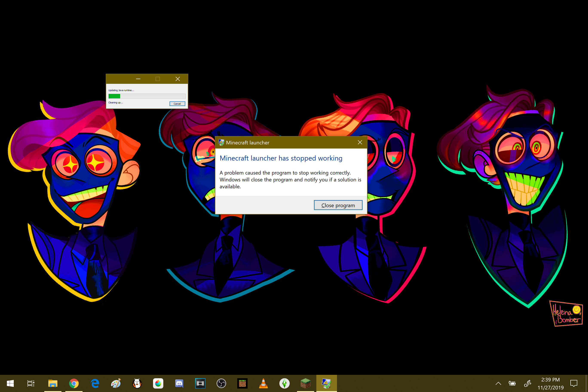The width and height of the screenshot is (588, 392).
Task: Launch Microsoft Edge from taskbar
Action: point(95,383)
